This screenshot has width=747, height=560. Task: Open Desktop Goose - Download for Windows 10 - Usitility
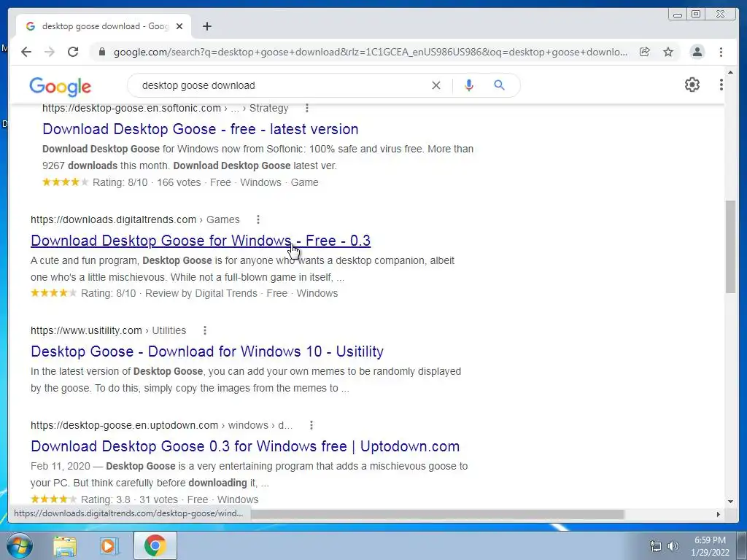click(206, 351)
